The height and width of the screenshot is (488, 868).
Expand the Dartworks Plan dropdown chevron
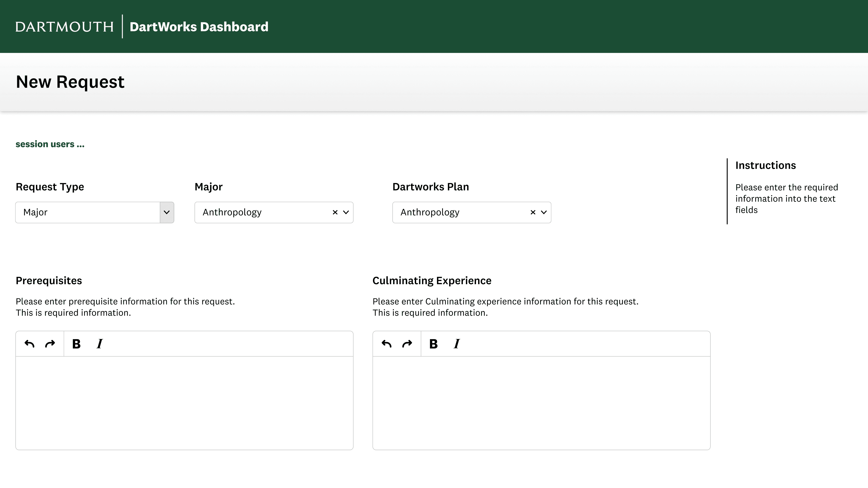[x=543, y=212]
